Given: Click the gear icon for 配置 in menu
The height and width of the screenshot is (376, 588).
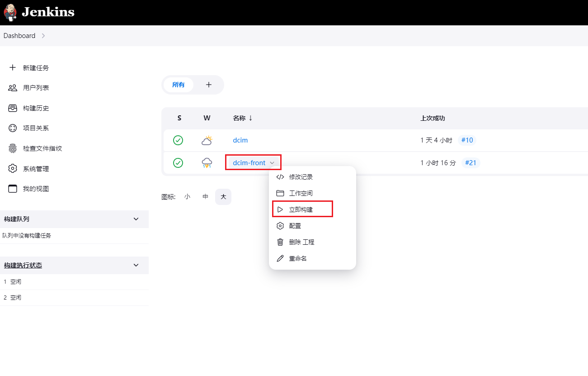Looking at the screenshot, I should click(280, 226).
